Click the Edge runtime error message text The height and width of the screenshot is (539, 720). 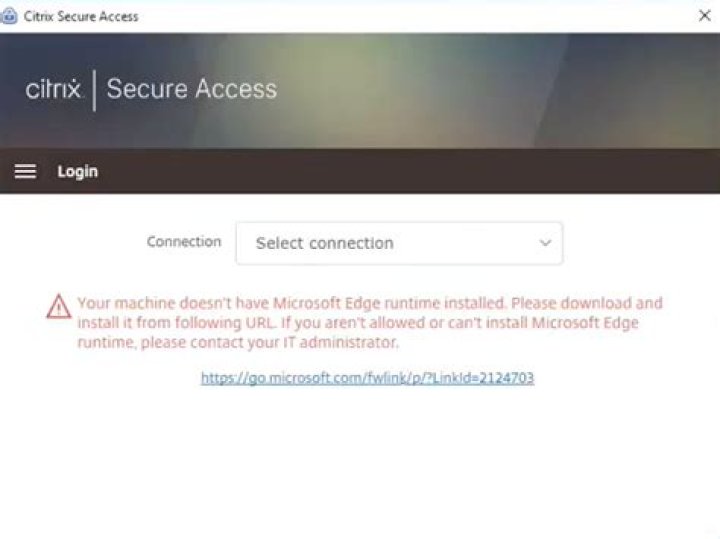tap(370, 322)
